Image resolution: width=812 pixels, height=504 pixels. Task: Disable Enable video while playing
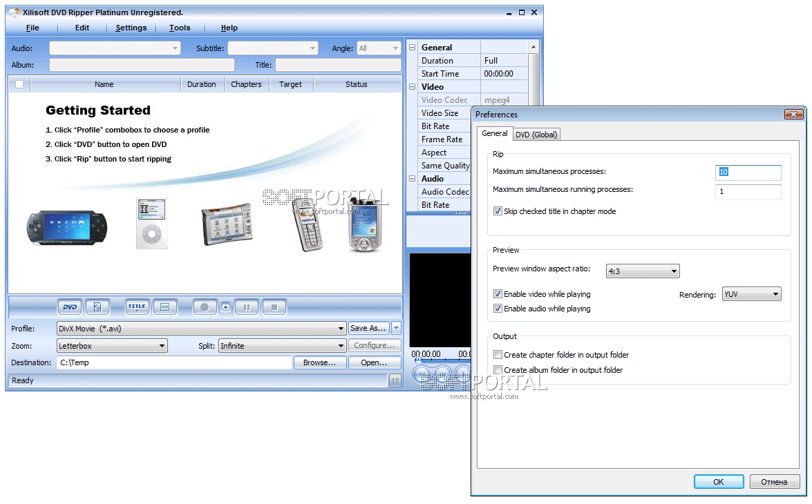(498, 294)
